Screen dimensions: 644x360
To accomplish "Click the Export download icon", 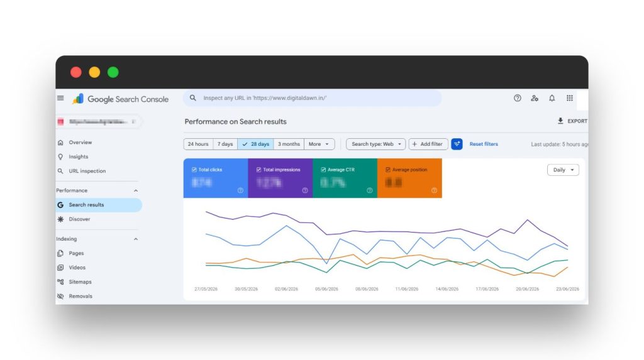I will 560,121.
